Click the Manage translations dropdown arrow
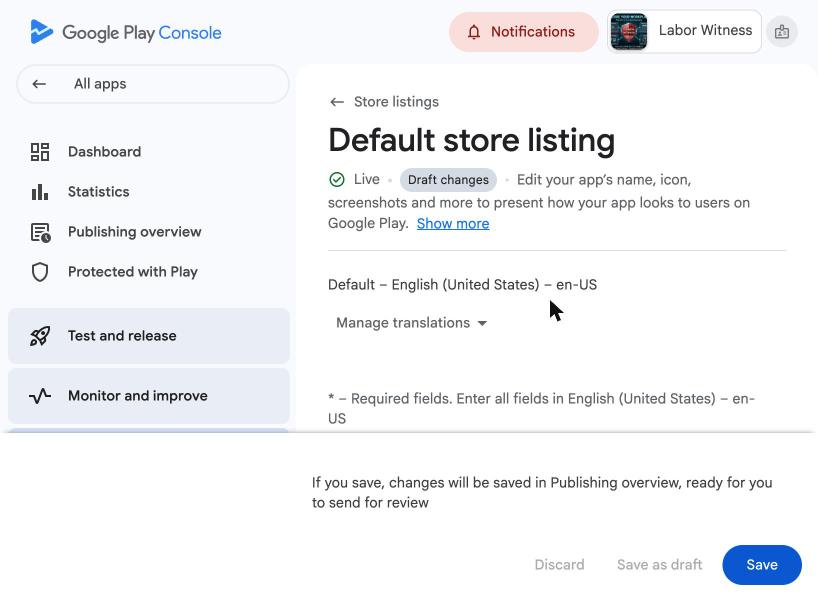Viewport: 818px width, 601px height. pyautogui.click(x=482, y=323)
